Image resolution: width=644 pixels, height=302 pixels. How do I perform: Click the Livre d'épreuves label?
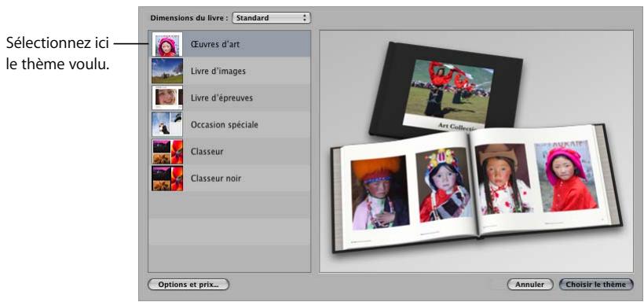(x=221, y=98)
